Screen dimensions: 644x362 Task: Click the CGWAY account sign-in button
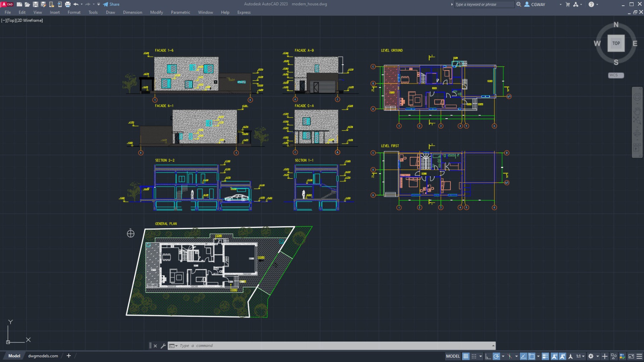[x=535, y=4]
